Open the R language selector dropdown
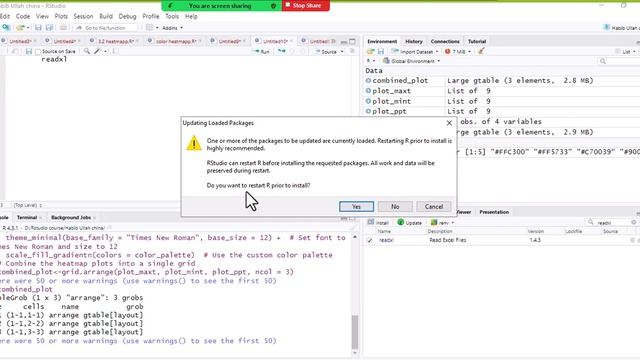This screenshot has height=360, width=640. pos(371,61)
